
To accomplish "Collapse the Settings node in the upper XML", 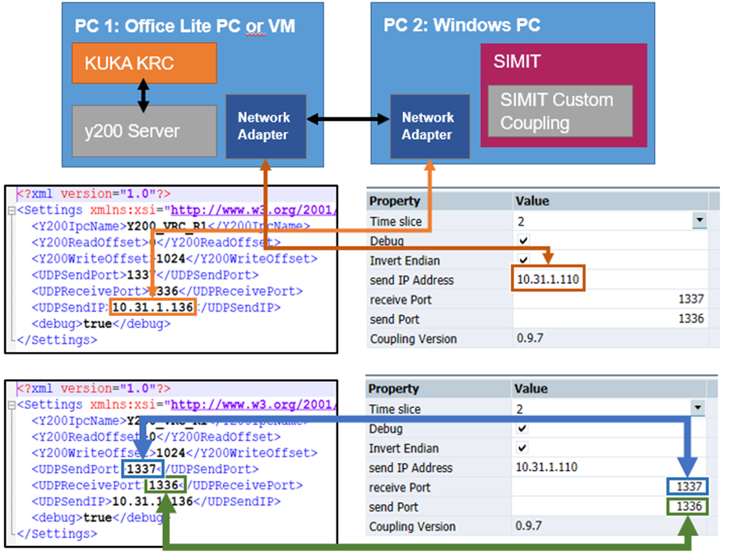I will pos(12,211).
